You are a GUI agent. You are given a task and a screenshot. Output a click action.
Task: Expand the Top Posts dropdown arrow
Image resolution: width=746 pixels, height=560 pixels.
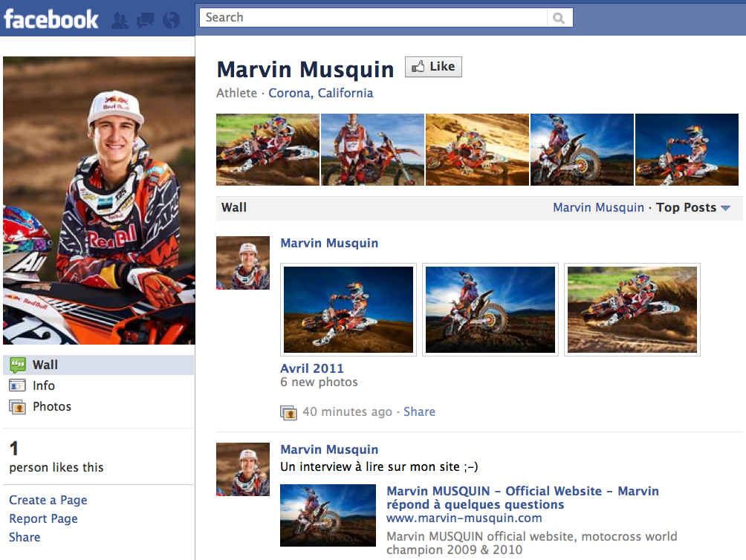pyautogui.click(x=725, y=208)
